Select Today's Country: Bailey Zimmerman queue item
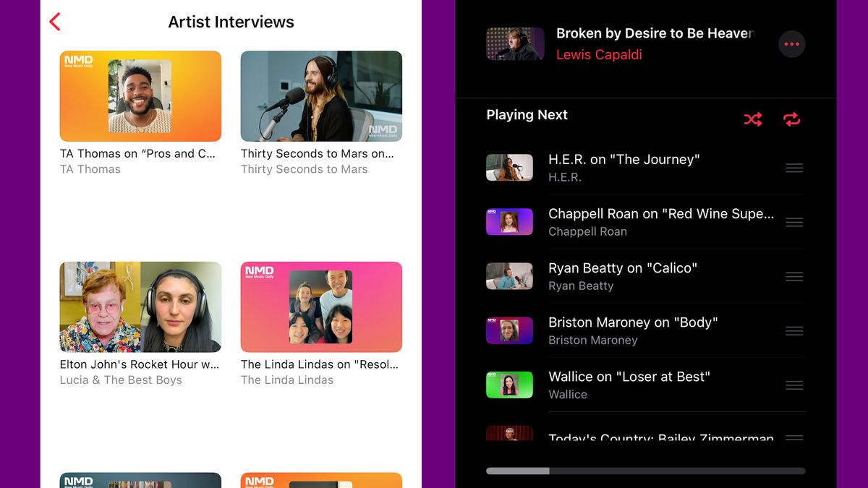The image size is (868, 488). point(644,437)
